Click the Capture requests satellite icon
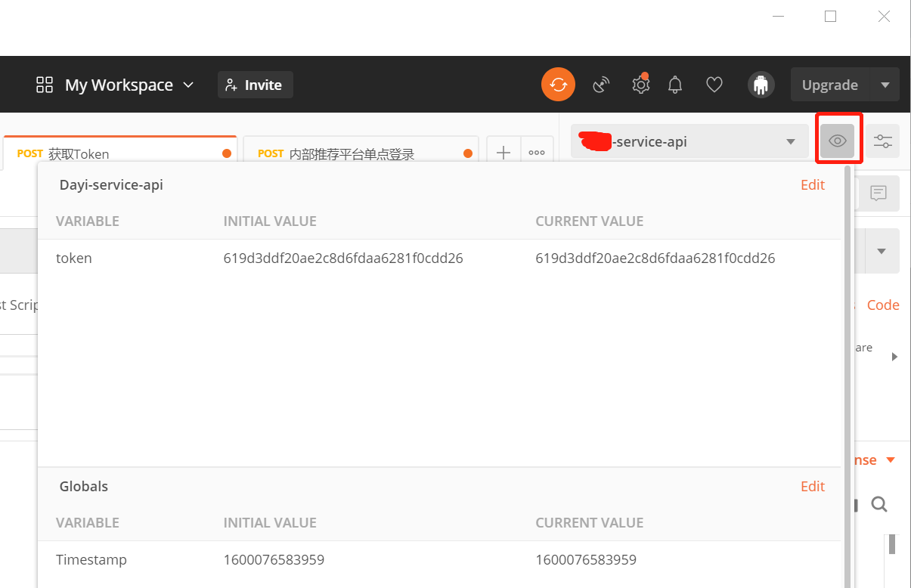Screen dimensions: 911x588 [x=601, y=84]
